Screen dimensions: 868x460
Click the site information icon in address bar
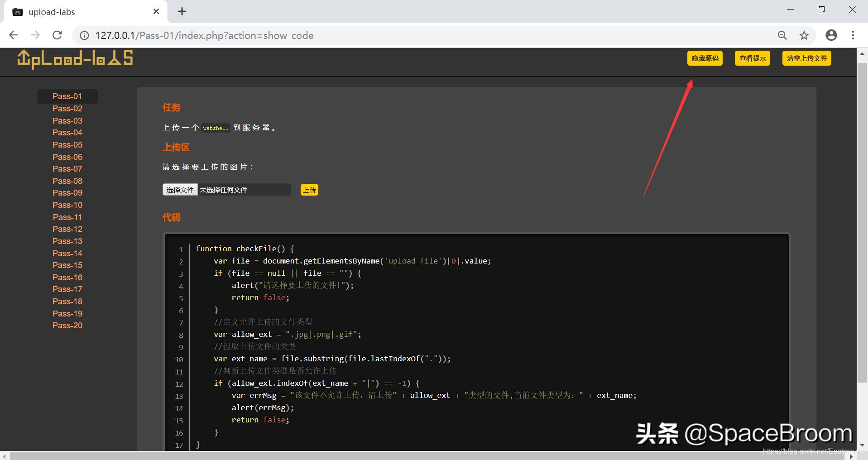(x=84, y=35)
